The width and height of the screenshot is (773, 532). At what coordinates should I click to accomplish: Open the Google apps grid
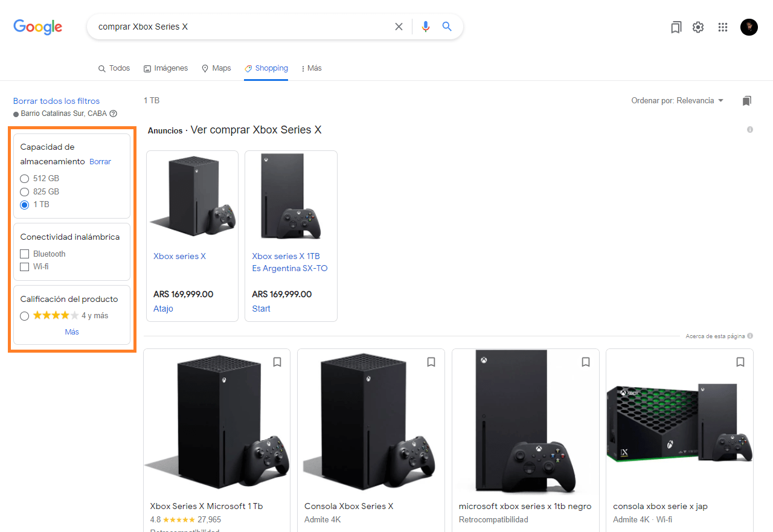pos(723,27)
